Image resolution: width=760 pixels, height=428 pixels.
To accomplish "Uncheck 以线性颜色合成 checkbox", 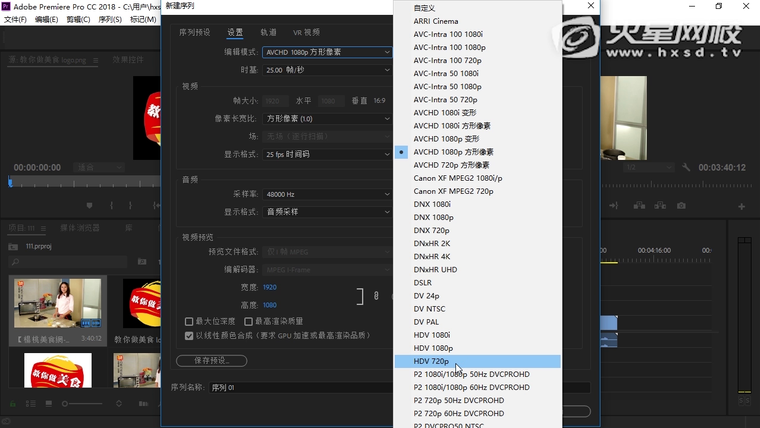I will (189, 335).
